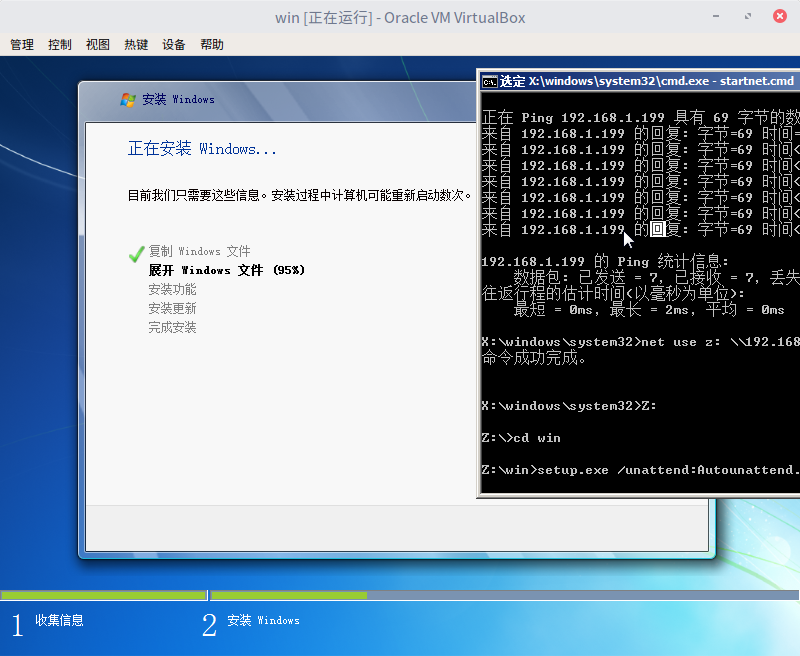Click the 数据包 已发送 = 7 line
The image size is (800, 656).
tap(656, 278)
